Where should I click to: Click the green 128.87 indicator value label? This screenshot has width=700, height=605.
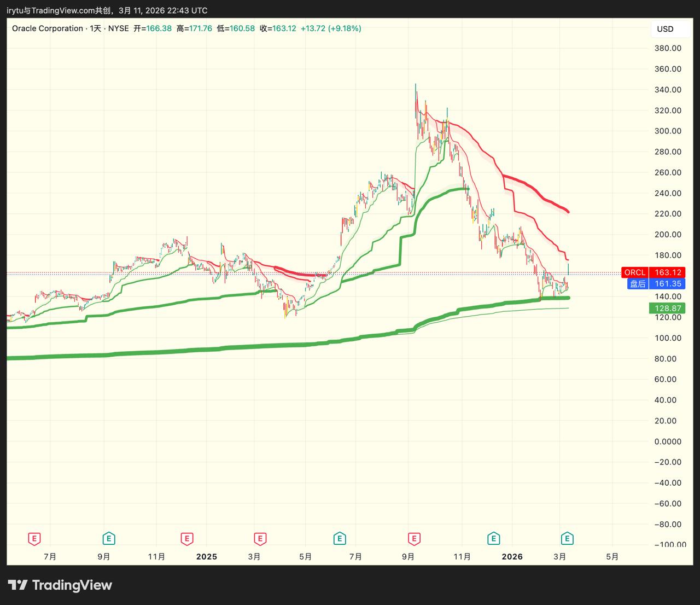coord(668,309)
